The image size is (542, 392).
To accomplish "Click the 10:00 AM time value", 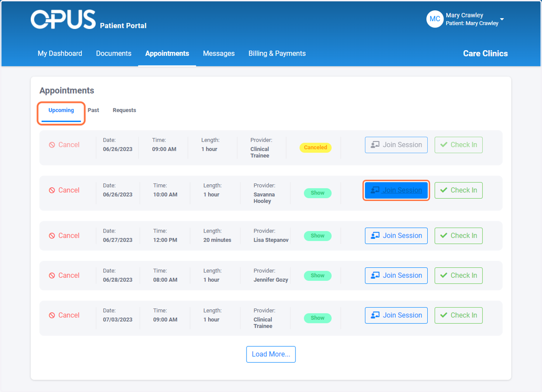I will tap(165, 195).
